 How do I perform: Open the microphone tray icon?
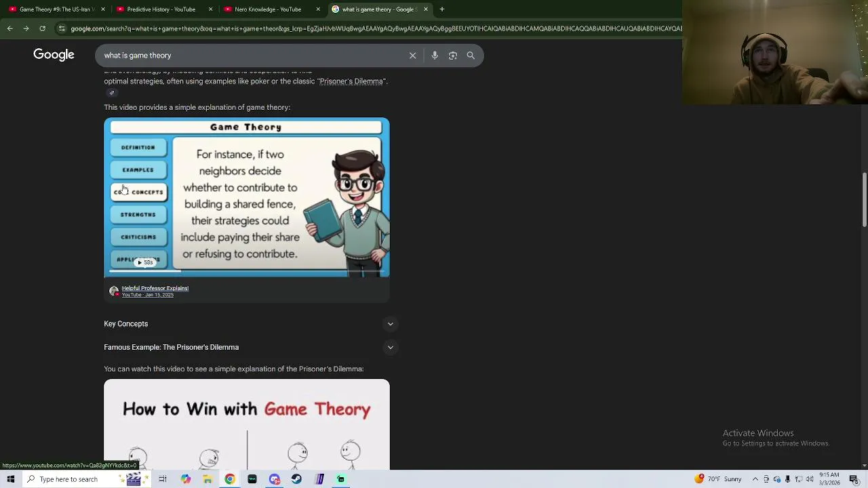(788, 479)
